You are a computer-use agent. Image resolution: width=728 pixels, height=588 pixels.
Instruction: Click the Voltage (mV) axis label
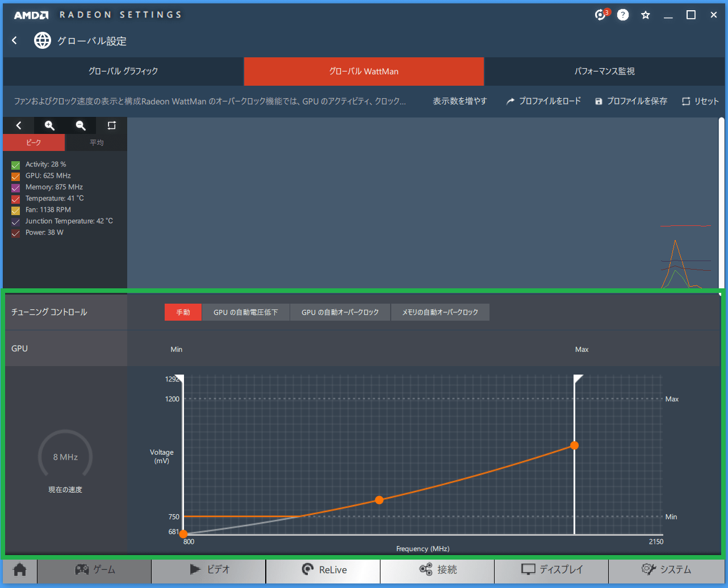(x=162, y=456)
